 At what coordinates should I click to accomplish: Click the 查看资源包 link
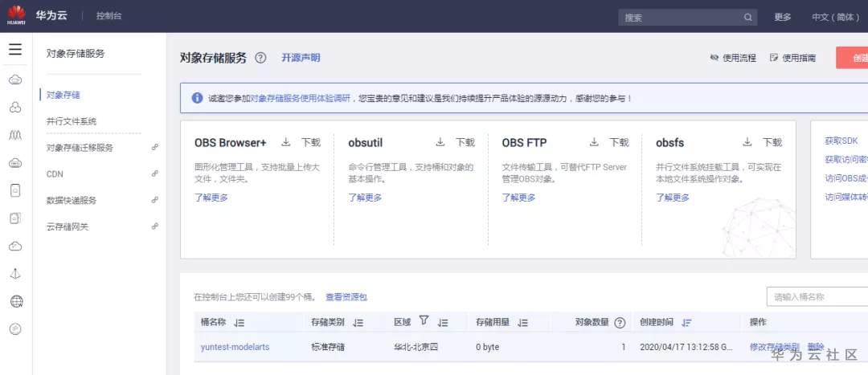346,297
